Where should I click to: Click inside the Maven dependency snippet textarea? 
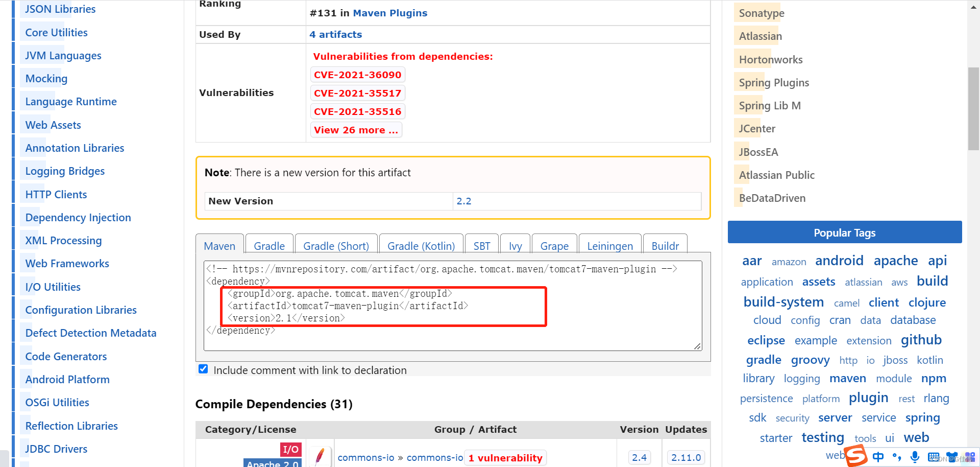tap(453, 306)
